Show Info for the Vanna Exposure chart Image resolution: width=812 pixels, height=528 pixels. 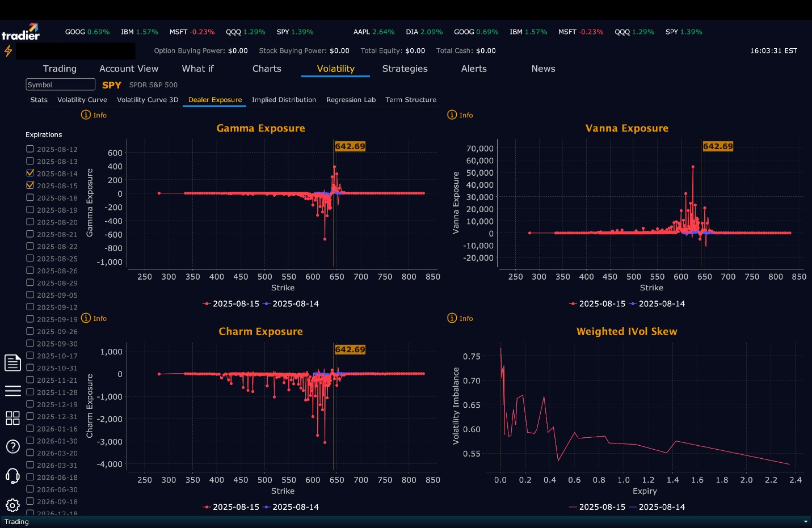[460, 115]
